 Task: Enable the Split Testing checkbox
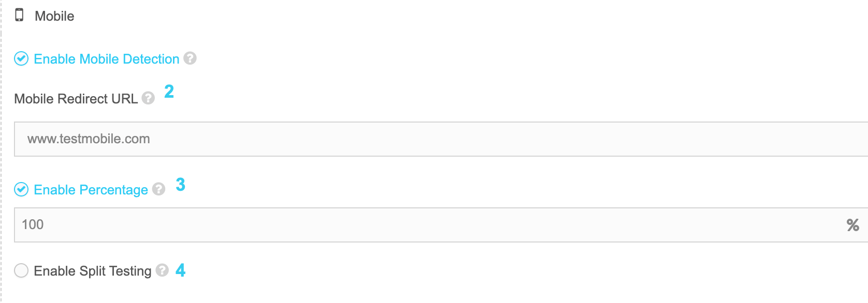[x=21, y=270]
